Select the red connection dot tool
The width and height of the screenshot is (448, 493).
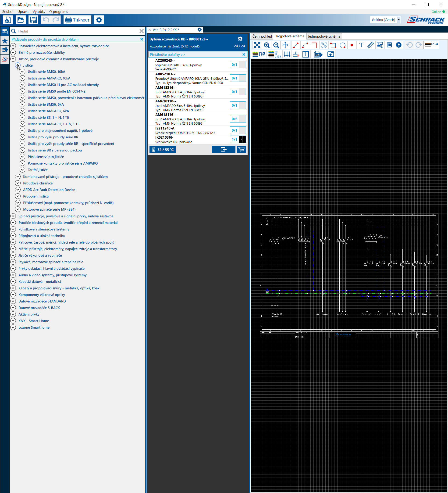click(352, 45)
